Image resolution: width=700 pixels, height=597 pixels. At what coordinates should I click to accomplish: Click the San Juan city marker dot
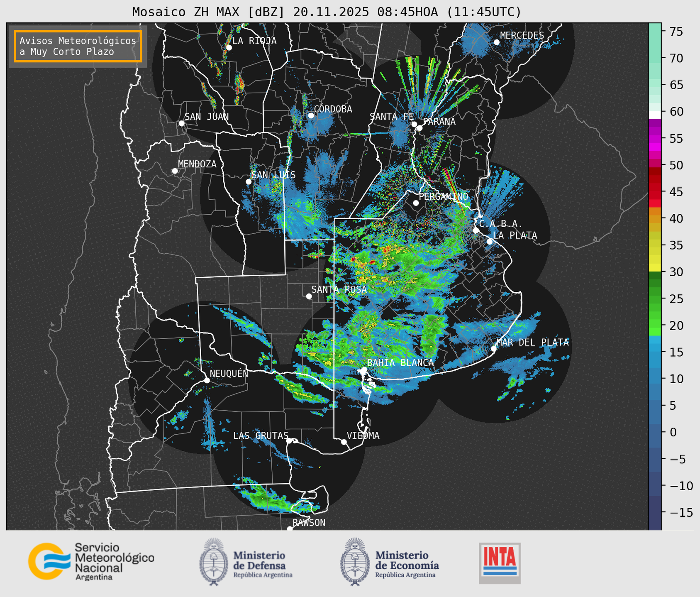(x=181, y=123)
